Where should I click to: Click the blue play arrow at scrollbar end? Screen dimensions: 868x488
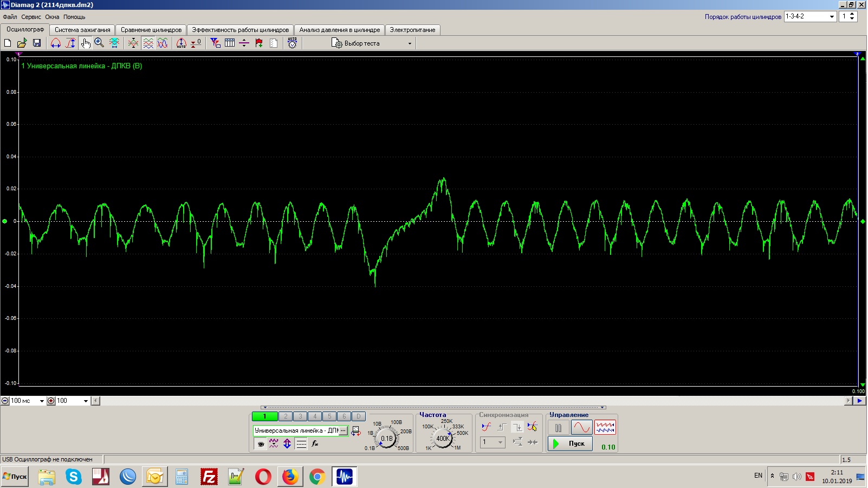[860, 401]
